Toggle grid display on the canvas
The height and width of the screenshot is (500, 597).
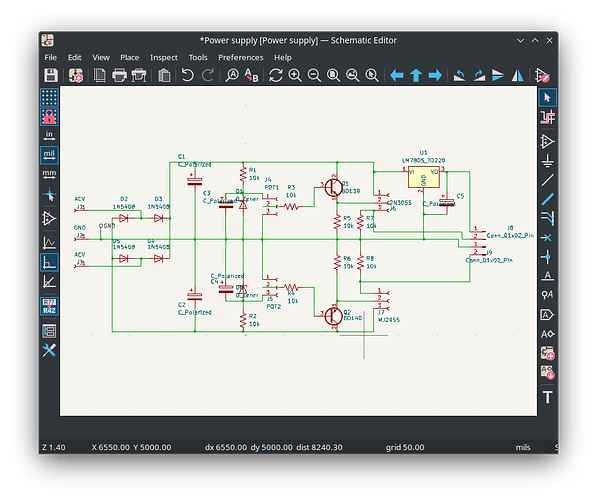point(49,97)
